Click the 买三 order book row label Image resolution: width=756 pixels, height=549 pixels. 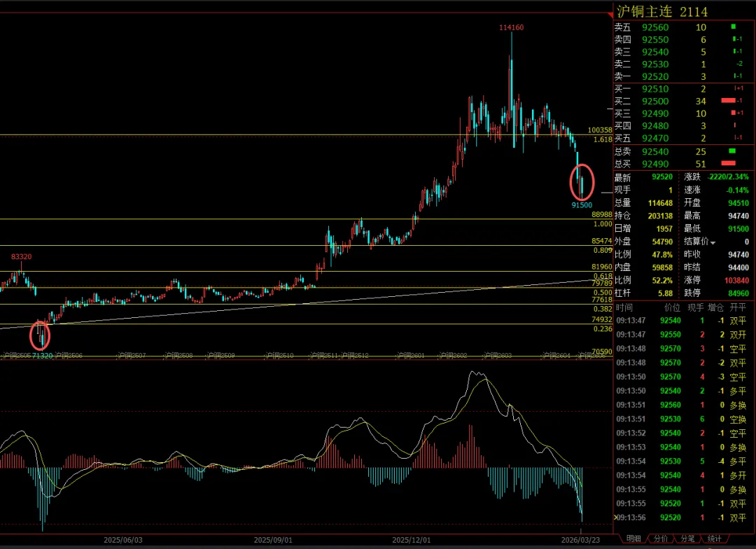(x=622, y=113)
